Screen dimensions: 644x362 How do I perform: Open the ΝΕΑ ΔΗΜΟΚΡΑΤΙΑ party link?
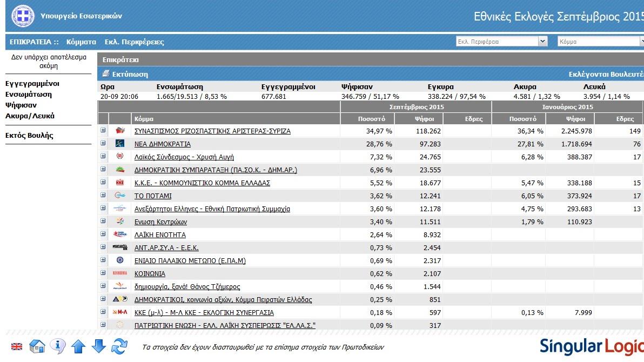(163, 144)
